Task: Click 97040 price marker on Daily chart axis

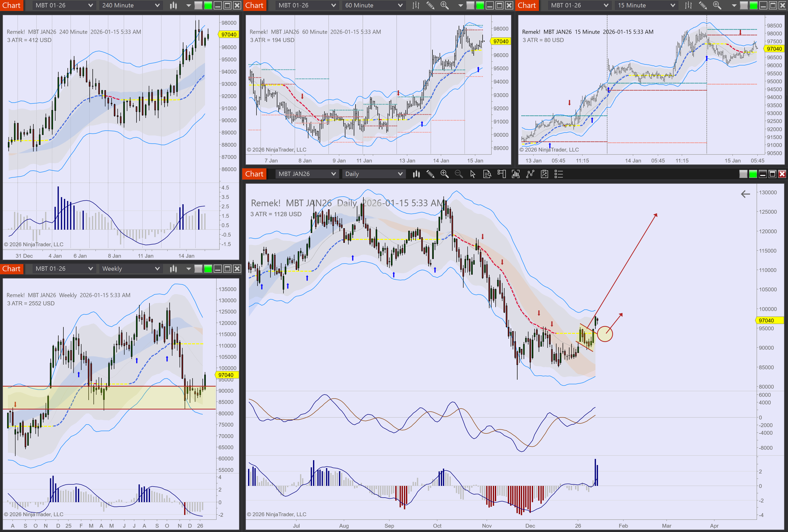Action: point(769,321)
